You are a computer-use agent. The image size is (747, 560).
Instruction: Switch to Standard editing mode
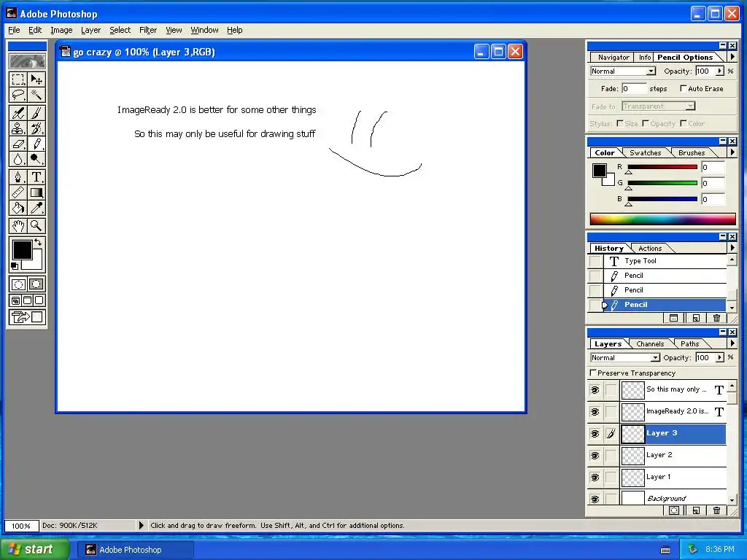[x=18, y=285]
